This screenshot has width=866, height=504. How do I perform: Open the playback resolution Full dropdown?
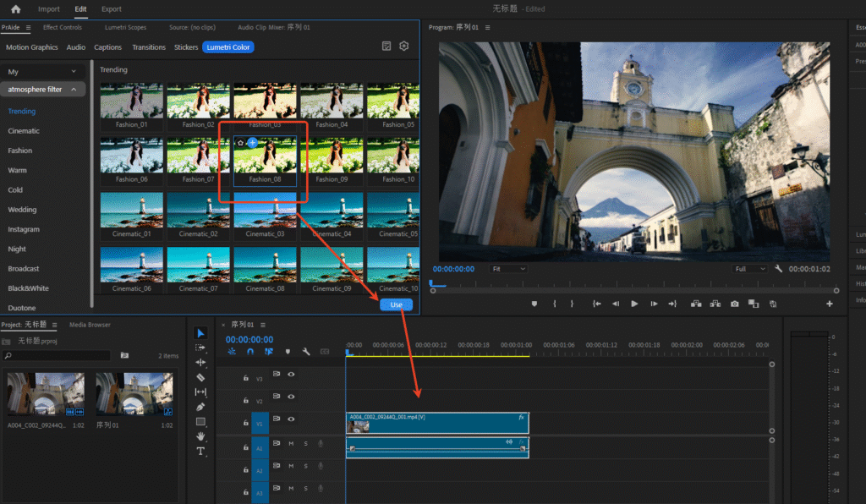(x=748, y=268)
